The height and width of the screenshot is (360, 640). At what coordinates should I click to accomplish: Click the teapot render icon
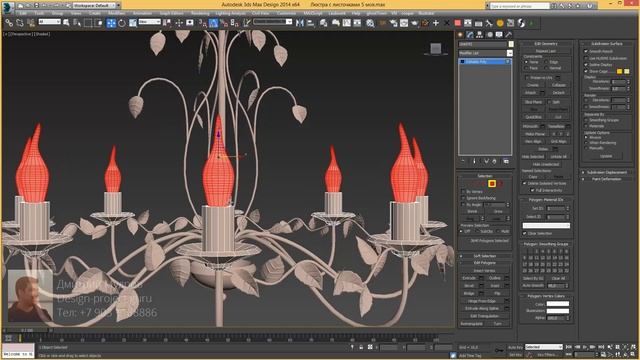(415, 23)
